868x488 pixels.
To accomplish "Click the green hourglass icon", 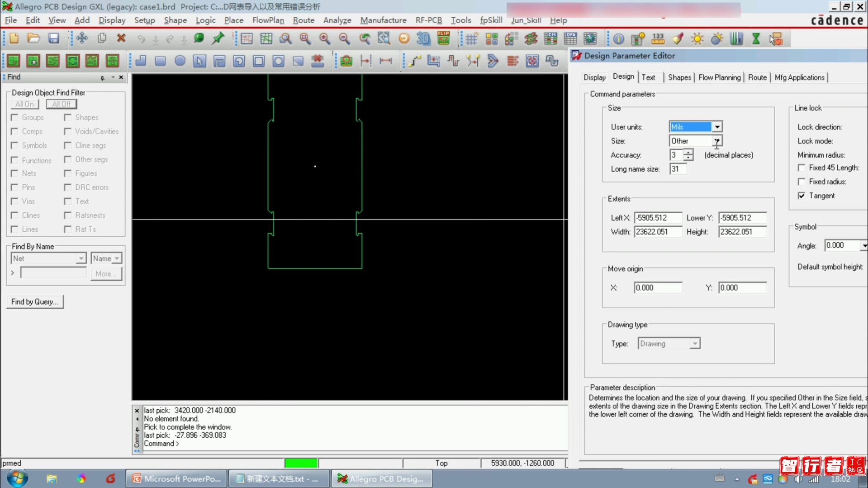I will click(756, 39).
